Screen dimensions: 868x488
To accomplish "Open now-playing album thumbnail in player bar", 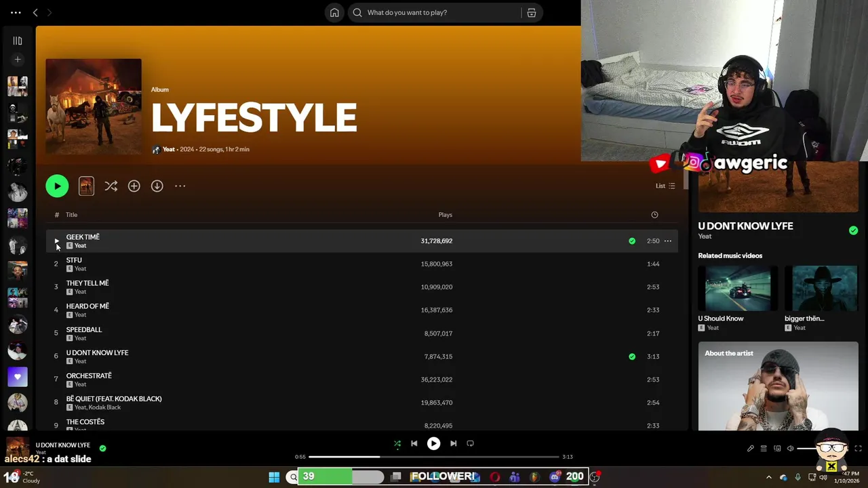I will click(18, 449).
